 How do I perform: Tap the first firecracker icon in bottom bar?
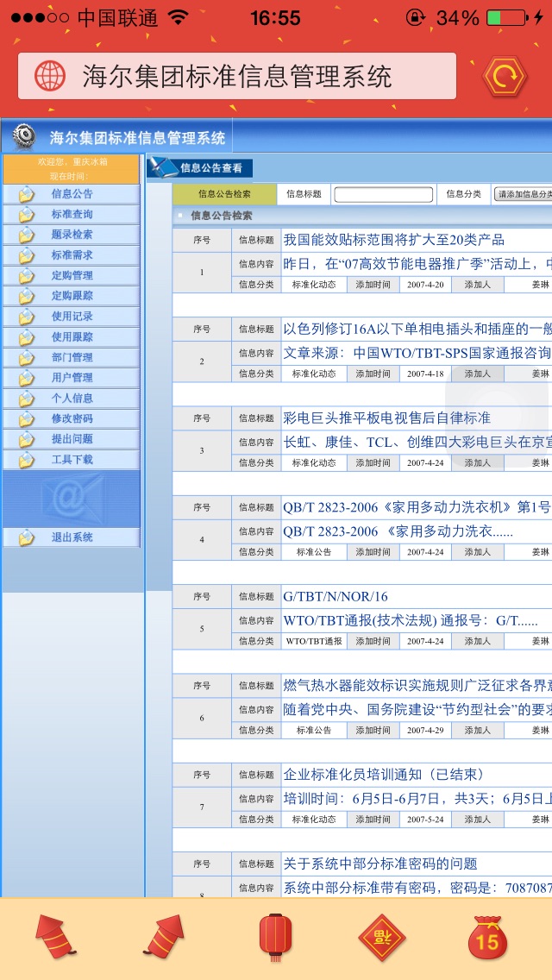[x=56, y=936]
